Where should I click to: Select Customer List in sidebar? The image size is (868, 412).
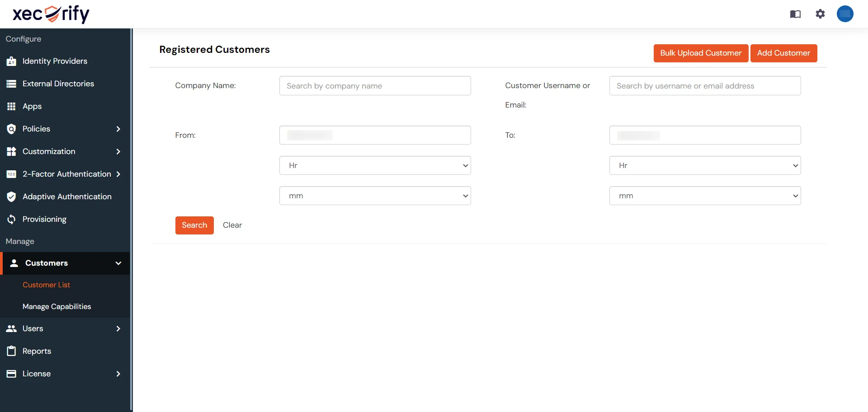click(x=46, y=285)
